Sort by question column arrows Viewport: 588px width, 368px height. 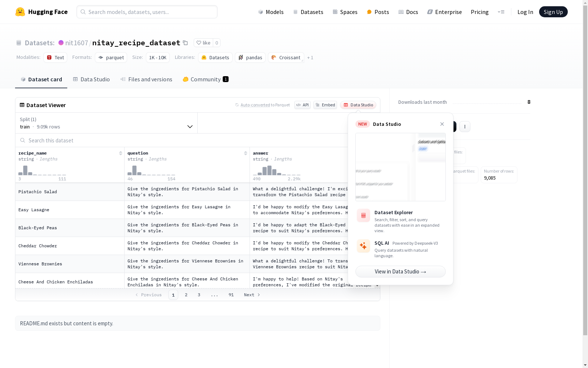(245, 153)
